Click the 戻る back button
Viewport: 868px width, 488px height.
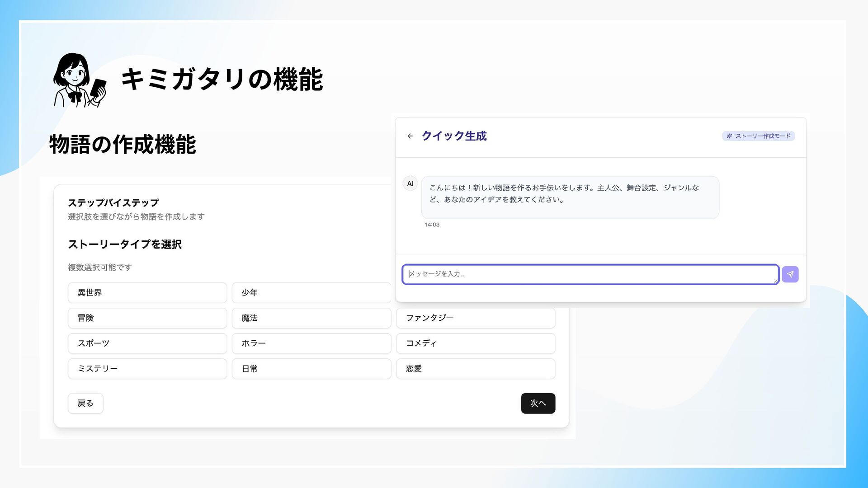(85, 403)
